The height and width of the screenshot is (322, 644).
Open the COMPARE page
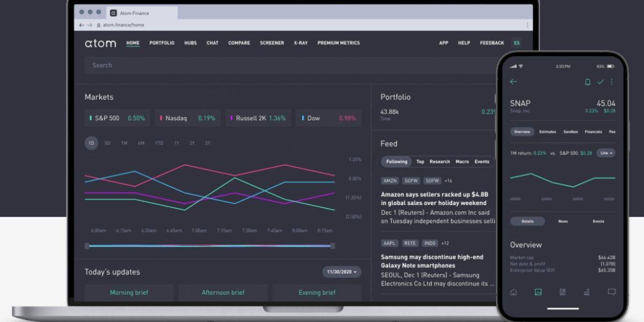[x=239, y=43]
